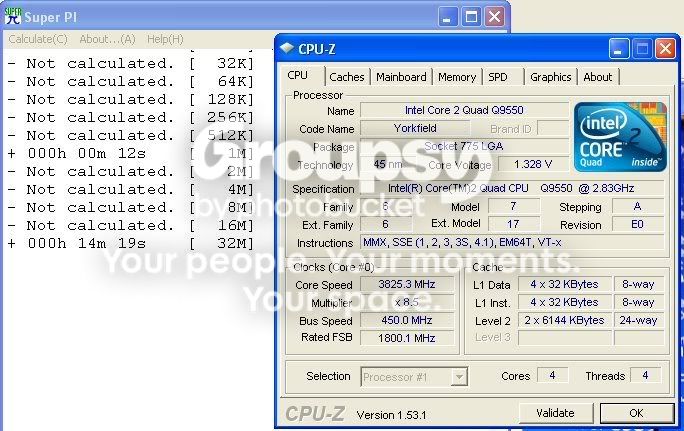Click the Validate button
This screenshot has width=684, height=431.
coord(555,413)
